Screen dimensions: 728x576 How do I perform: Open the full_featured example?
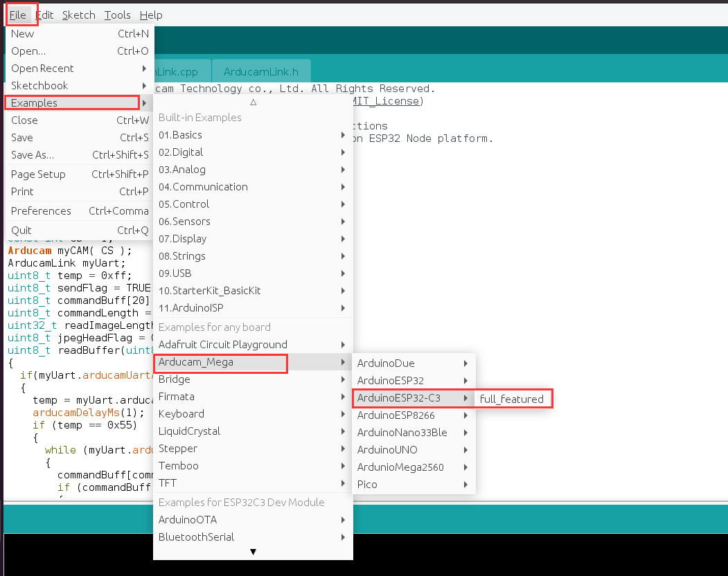[x=513, y=399]
